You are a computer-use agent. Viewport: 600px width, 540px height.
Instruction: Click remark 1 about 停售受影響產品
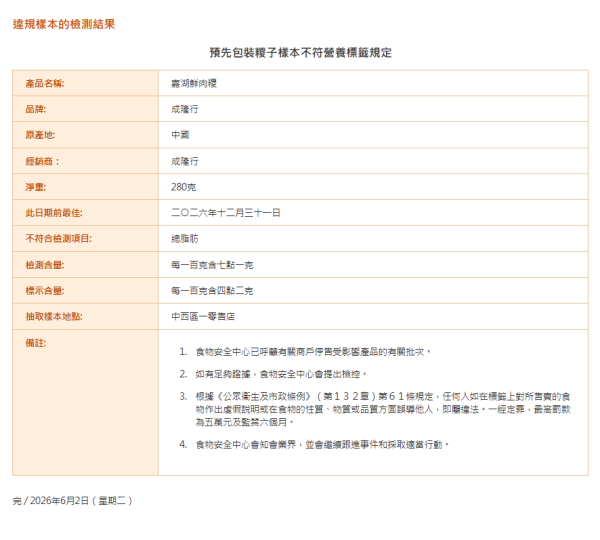[313, 352]
